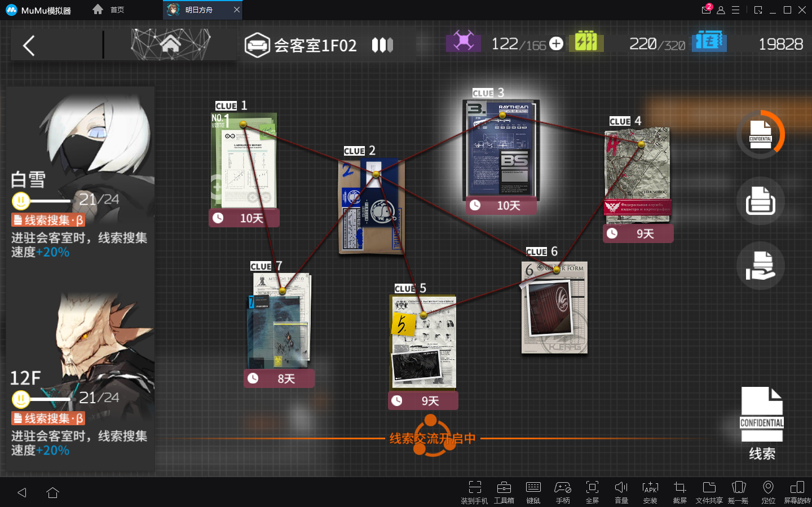Viewport: 812px width, 507px height.
Task: Tap the 19828 currency amount
Action: pyautogui.click(x=780, y=44)
